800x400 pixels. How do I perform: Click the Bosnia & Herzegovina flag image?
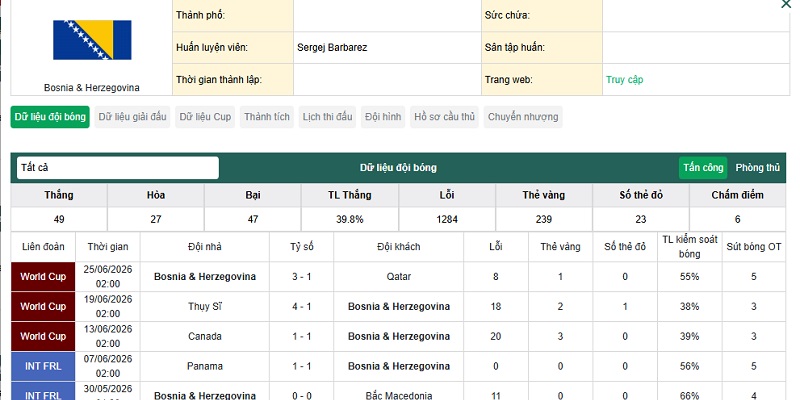(92, 40)
